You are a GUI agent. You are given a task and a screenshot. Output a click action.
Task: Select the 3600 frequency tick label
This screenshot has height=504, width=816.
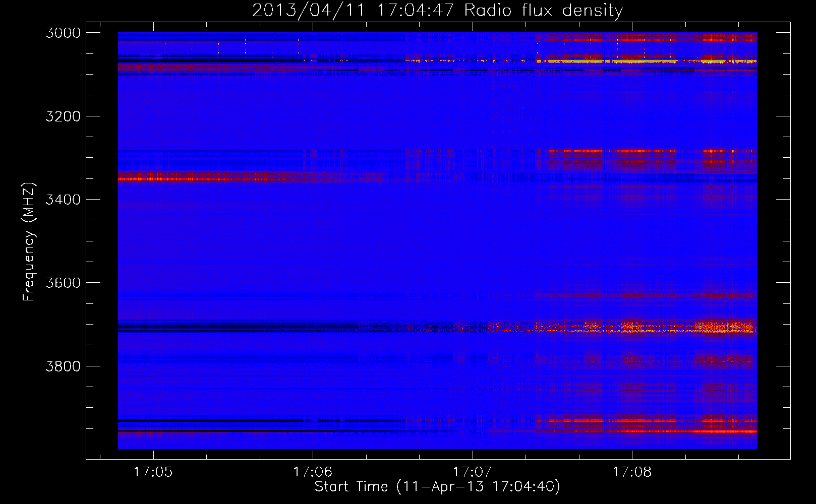pyautogui.click(x=63, y=283)
